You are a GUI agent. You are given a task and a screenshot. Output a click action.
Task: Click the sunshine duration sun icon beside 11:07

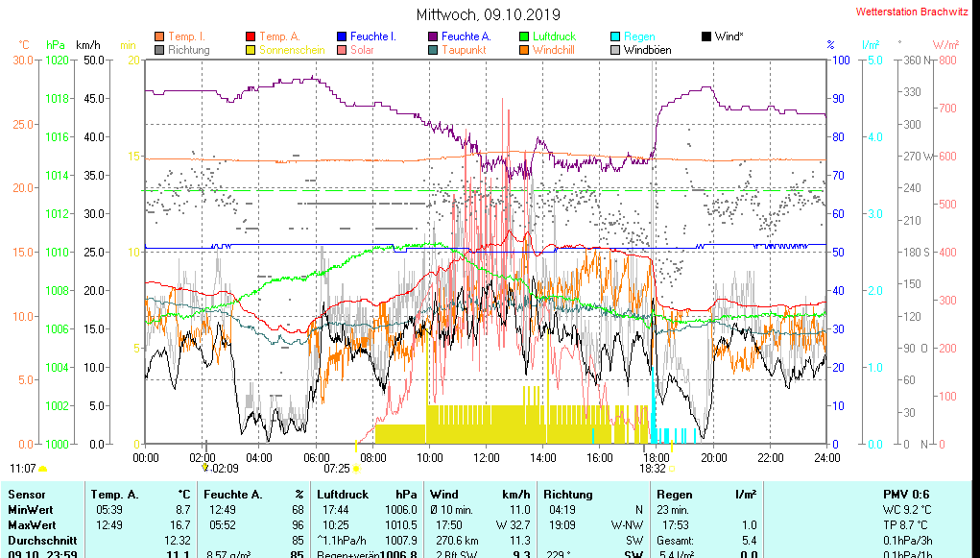click(43, 469)
